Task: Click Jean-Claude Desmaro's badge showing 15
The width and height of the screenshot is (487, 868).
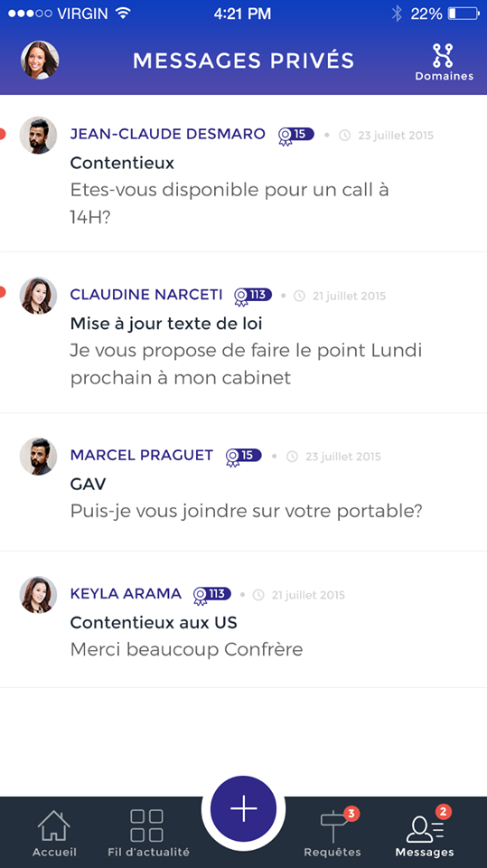Action: [296, 135]
